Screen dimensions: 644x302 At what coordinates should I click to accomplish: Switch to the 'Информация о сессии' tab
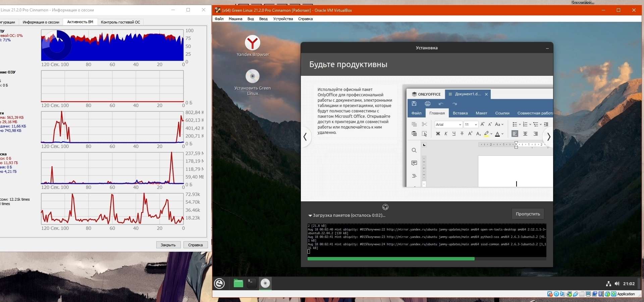pyautogui.click(x=41, y=22)
